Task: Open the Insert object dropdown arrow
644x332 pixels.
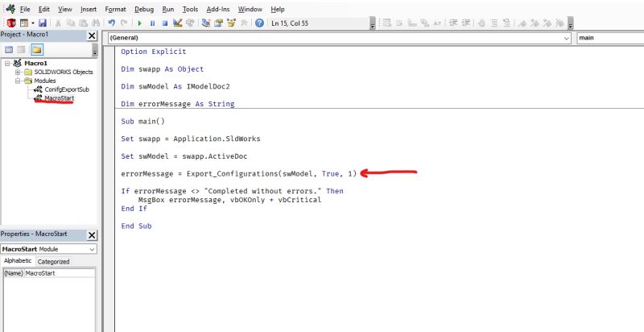Action: pyautogui.click(x=32, y=23)
